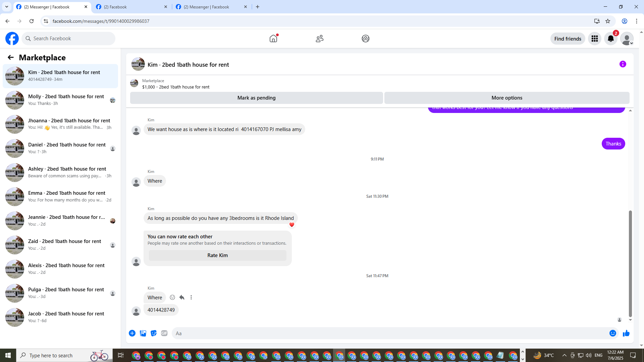The height and width of the screenshot is (362, 644).
Task: Open the more actions plus icon
Action: [132, 333]
